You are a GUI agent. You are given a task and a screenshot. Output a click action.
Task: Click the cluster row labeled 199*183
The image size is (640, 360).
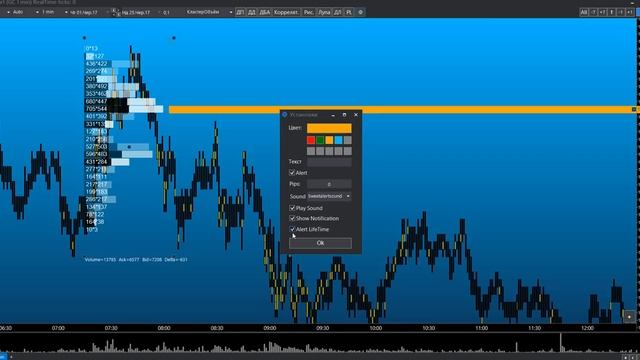97,192
